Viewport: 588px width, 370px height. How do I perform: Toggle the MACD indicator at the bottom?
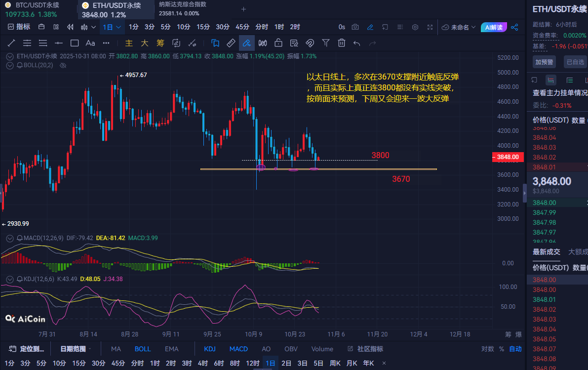pyautogui.click(x=238, y=349)
